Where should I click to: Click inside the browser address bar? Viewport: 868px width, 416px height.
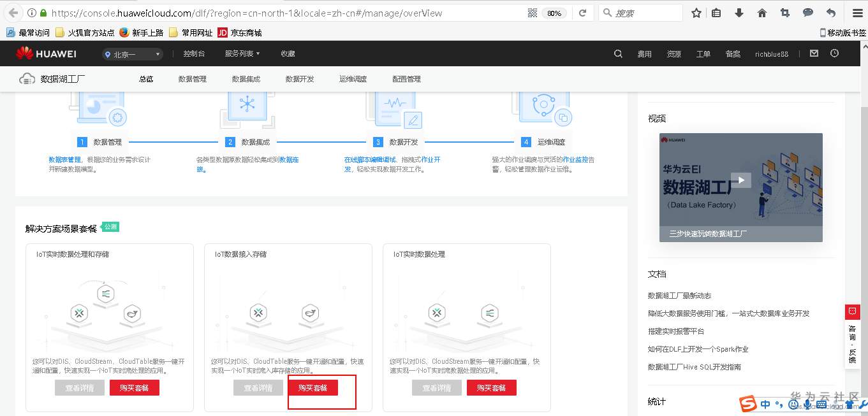[255, 12]
